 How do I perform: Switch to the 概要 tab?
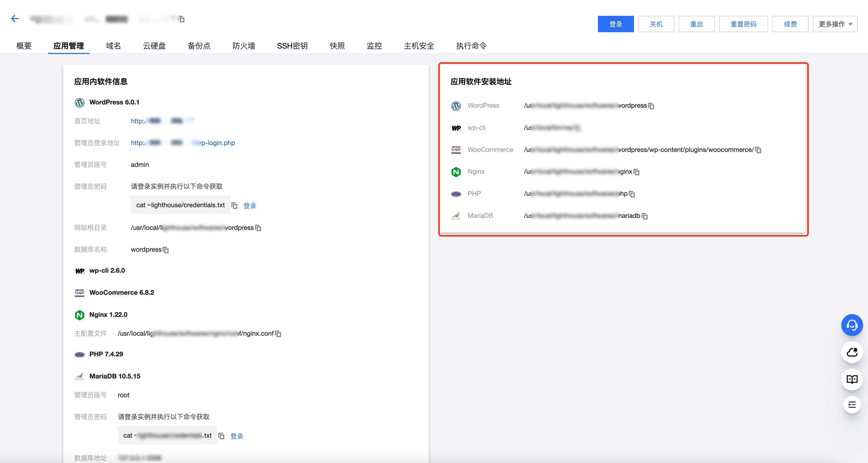click(x=24, y=46)
